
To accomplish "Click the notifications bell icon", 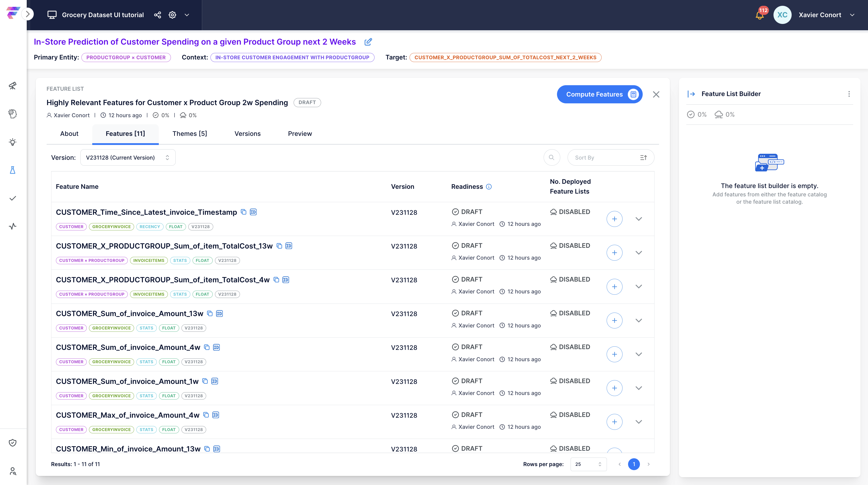I will coord(760,15).
